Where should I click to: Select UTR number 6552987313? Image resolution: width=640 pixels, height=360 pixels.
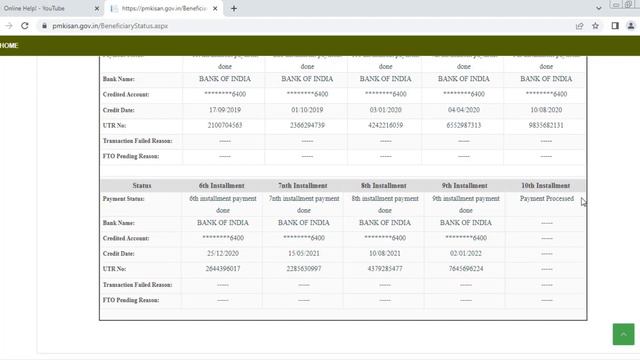point(464,125)
